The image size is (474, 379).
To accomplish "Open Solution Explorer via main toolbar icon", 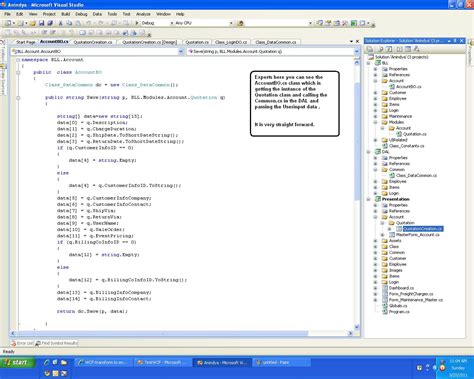I will pyautogui.click(x=320, y=23).
